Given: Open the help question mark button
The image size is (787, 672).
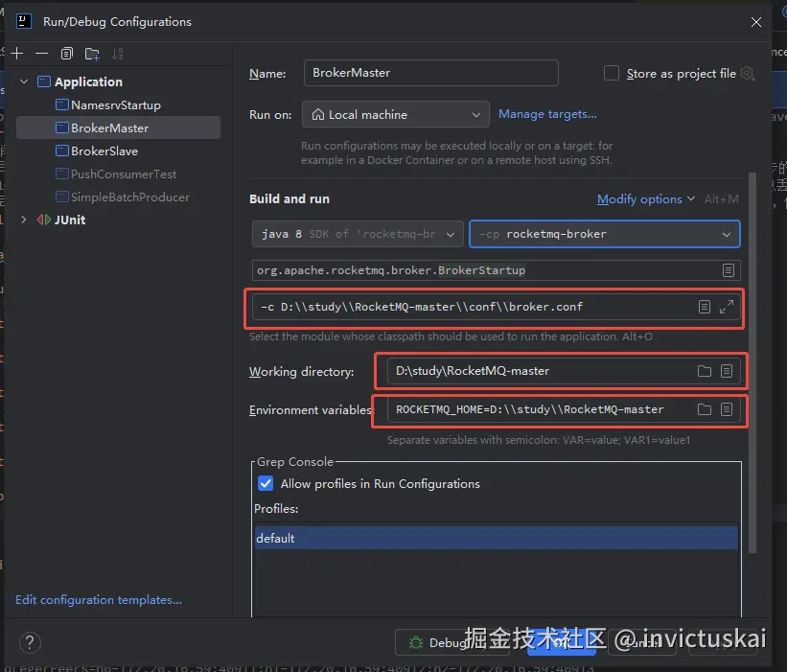Looking at the screenshot, I should click(30, 642).
